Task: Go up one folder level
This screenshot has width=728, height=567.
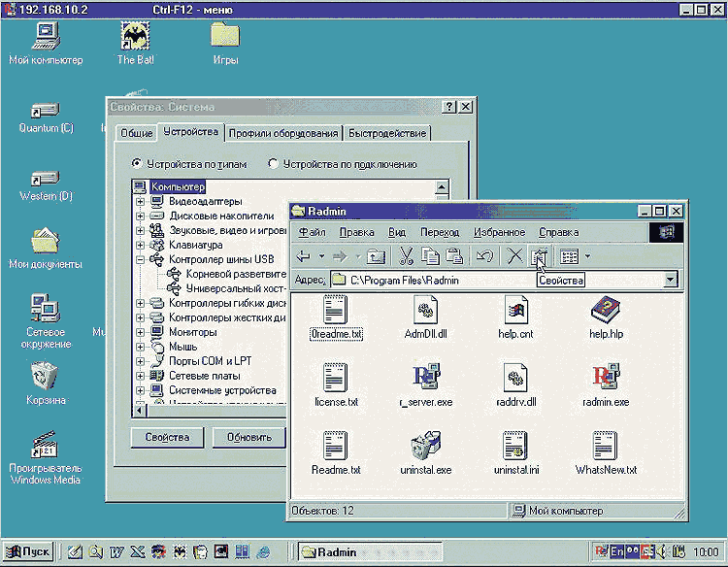Action: tap(377, 256)
